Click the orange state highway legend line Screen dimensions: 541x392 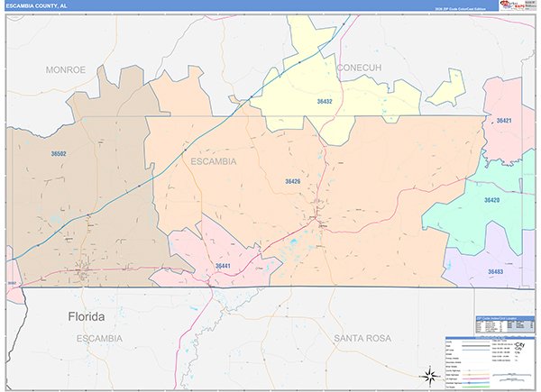[x=476, y=374]
